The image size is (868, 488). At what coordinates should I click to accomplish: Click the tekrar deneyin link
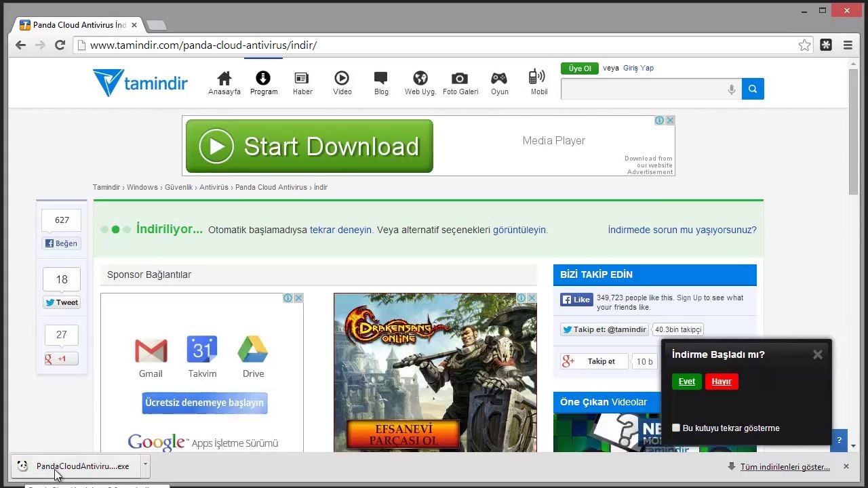pyautogui.click(x=341, y=230)
